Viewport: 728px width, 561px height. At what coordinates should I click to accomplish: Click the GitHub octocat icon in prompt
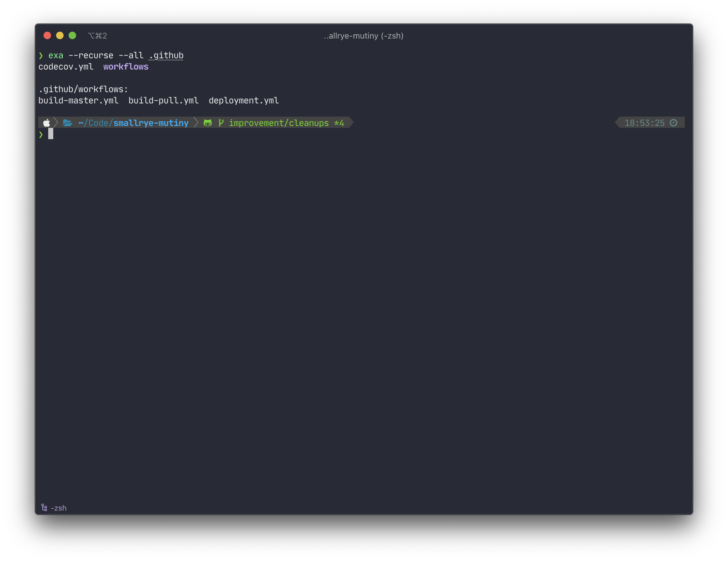pos(208,123)
